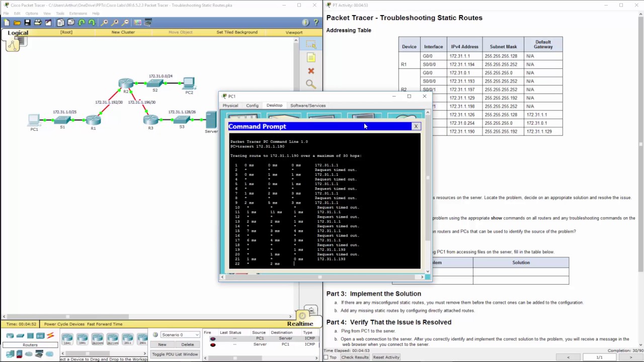
Task: Click Reset Activity in PT Activity
Action: coord(386,357)
